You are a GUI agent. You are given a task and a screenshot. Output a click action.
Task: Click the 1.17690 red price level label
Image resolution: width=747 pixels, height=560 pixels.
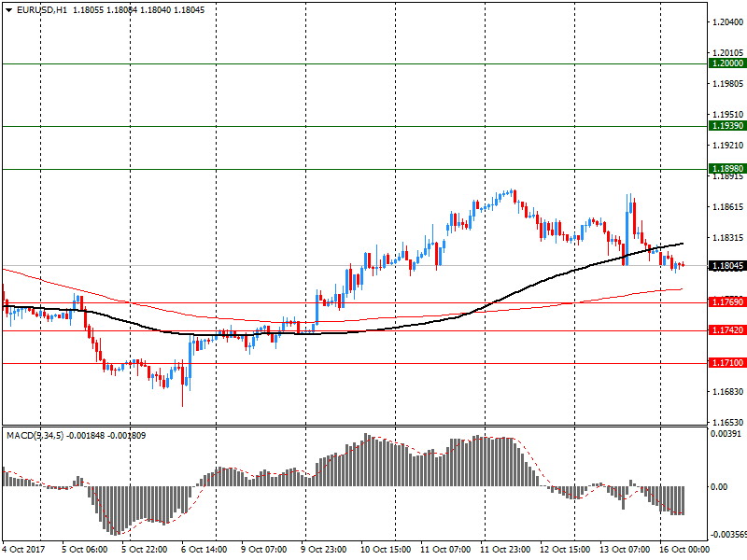coord(727,301)
